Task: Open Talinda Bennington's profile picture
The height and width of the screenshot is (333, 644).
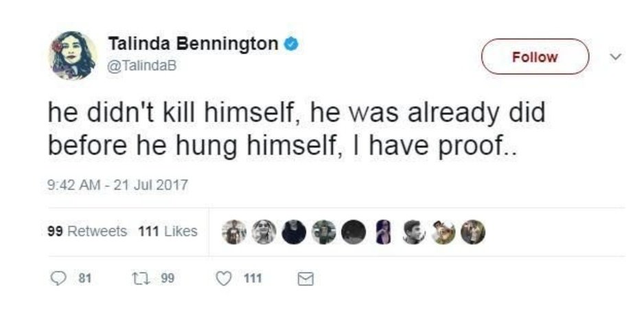Action: click(72, 56)
